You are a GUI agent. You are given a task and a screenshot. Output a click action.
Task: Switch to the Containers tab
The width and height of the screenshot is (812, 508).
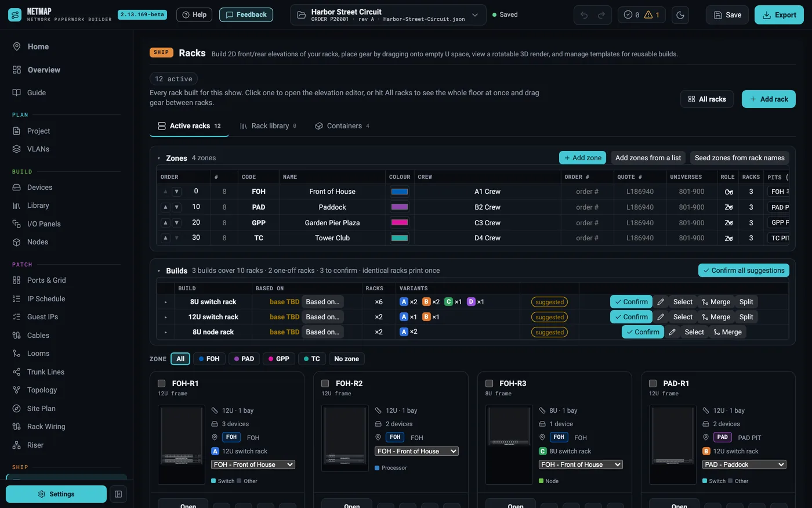[342, 126]
